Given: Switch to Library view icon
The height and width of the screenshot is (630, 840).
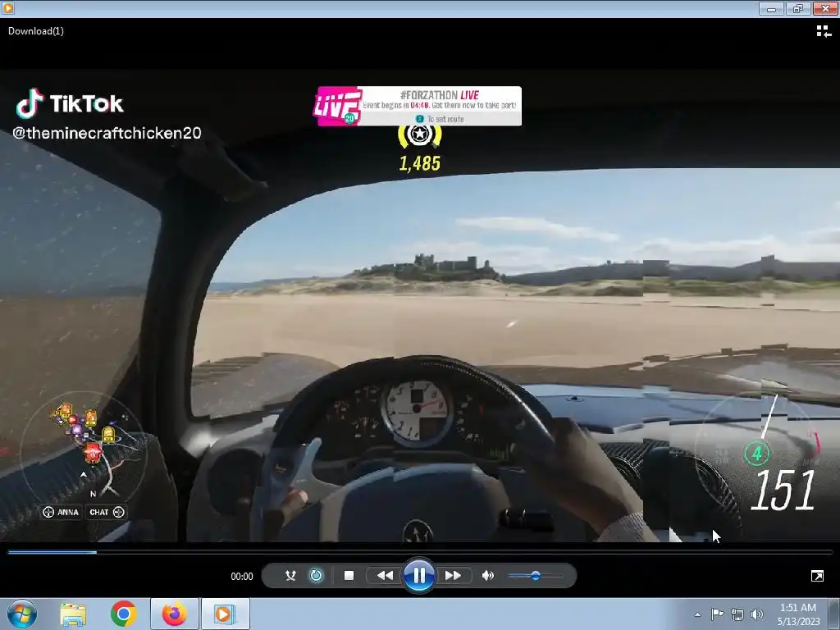Looking at the screenshot, I should [x=824, y=32].
